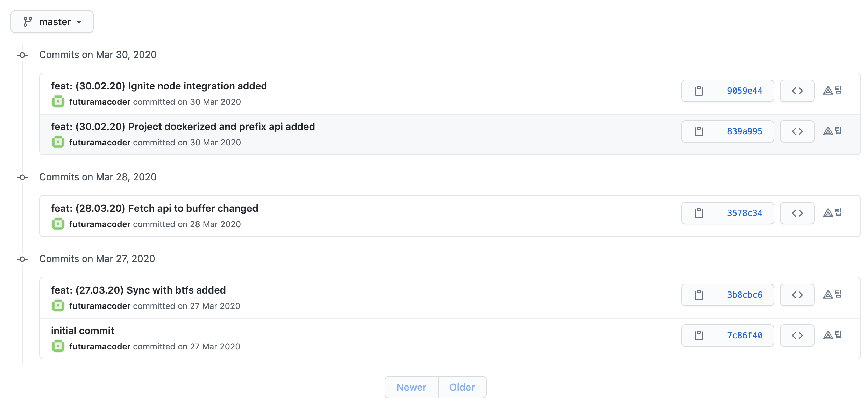Open 'Sync with btfs added' commit
The width and height of the screenshot is (868, 404).
click(x=138, y=290)
